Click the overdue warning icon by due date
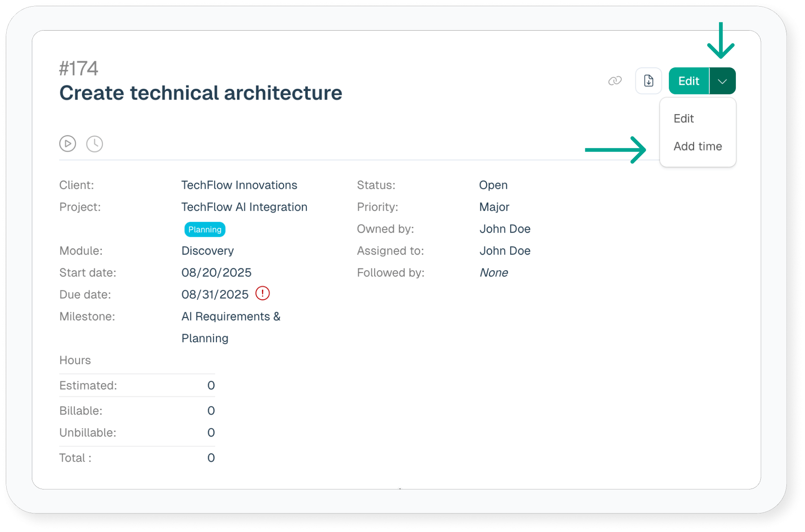 click(x=262, y=293)
